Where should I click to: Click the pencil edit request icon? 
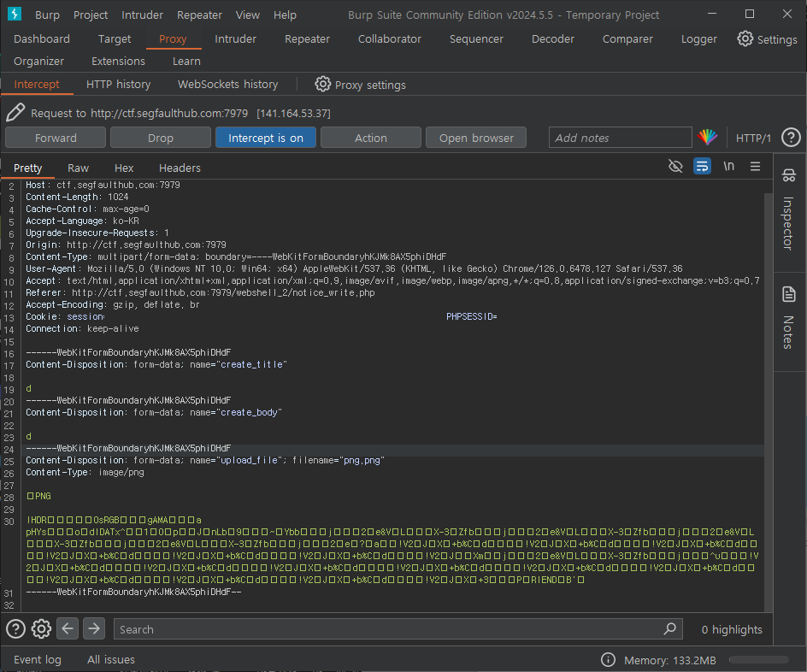coord(15,112)
